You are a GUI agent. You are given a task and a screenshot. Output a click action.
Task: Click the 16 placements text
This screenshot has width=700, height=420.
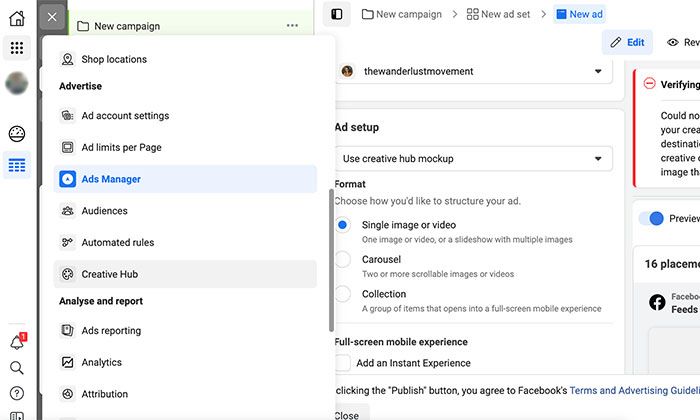672,264
